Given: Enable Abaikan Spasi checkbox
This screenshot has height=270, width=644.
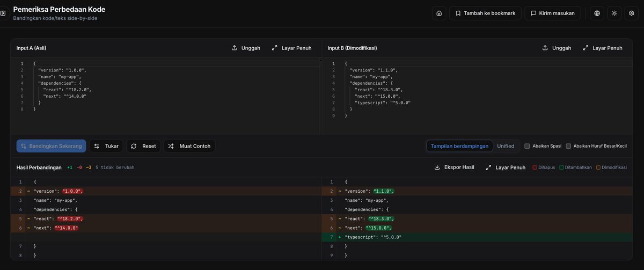Looking at the screenshot, I should click(x=527, y=146).
